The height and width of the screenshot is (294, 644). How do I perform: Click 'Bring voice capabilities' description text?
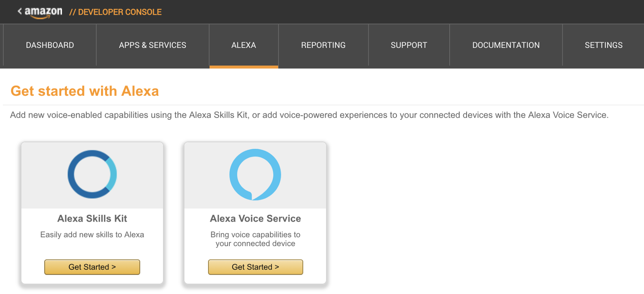point(255,239)
